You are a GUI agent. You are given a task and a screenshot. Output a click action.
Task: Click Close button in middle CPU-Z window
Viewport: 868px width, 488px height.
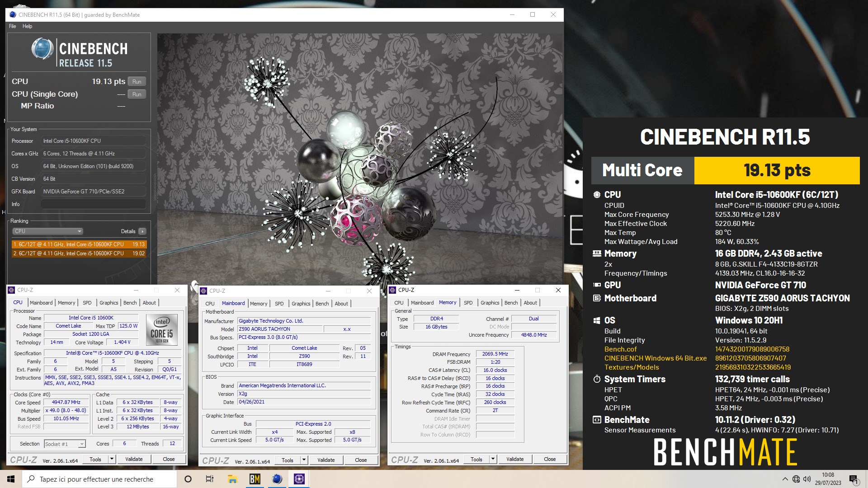coord(361,460)
